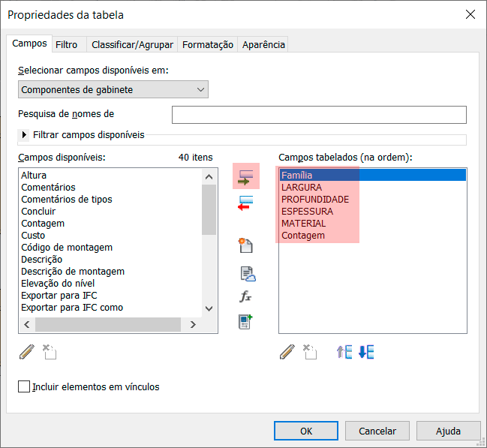Click in the Pesquisa de nomes field
This screenshot has height=448, width=487.
pos(319,115)
